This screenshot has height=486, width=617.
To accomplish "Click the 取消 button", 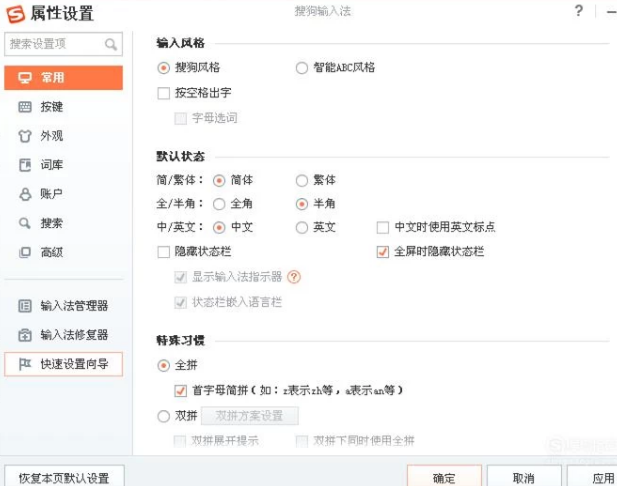I will point(524,477).
